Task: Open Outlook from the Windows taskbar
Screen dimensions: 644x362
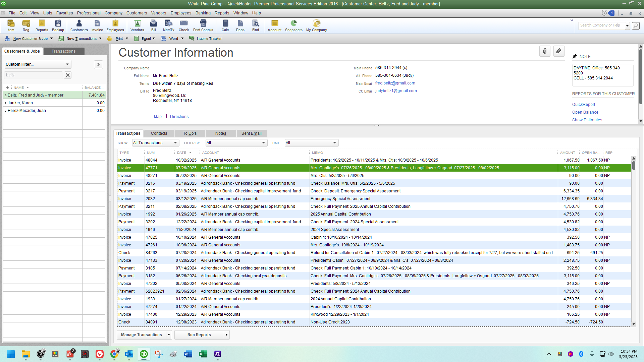Action: [x=129, y=354]
